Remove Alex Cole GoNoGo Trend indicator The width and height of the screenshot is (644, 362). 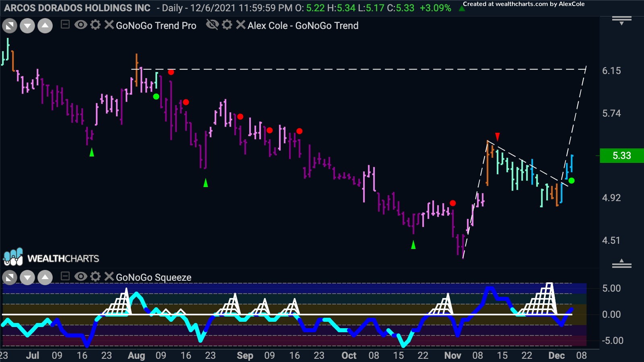click(x=241, y=25)
